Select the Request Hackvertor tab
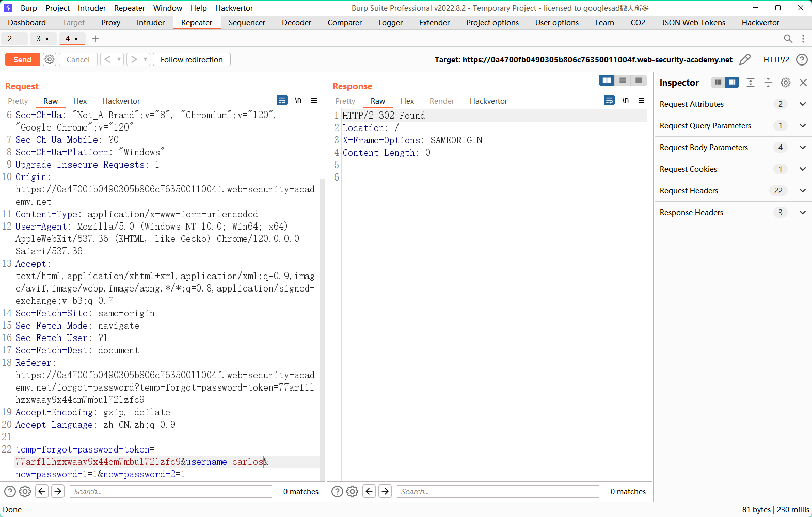This screenshot has height=517, width=812. (121, 101)
